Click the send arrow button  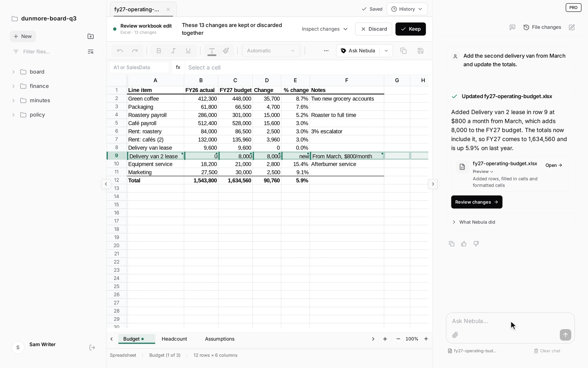(x=565, y=335)
